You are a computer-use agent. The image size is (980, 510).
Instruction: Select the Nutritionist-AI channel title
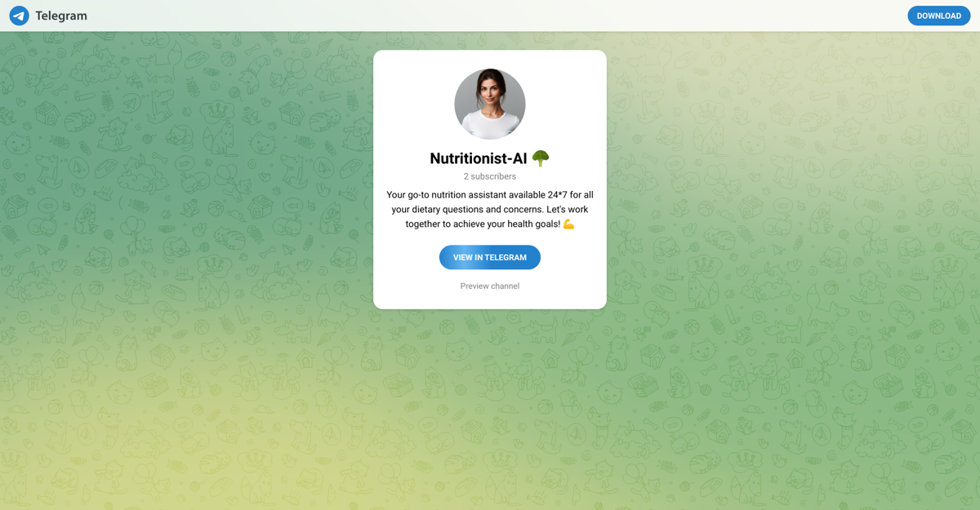(479, 158)
